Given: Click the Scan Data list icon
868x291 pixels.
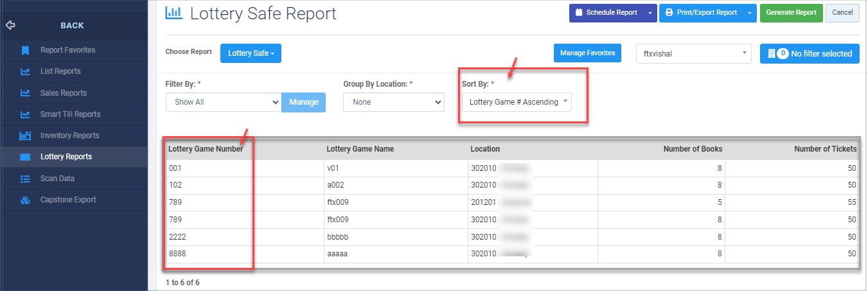Looking at the screenshot, I should pos(25,179).
